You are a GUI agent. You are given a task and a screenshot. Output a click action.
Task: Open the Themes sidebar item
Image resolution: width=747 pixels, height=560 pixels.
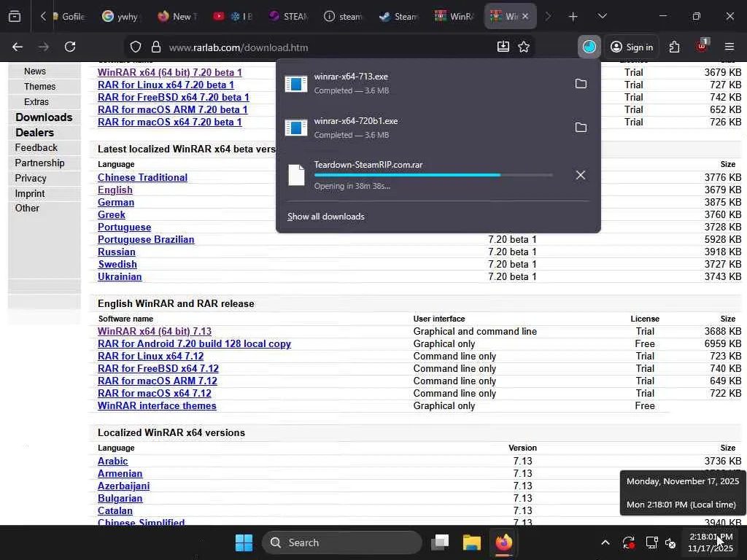[x=39, y=87]
